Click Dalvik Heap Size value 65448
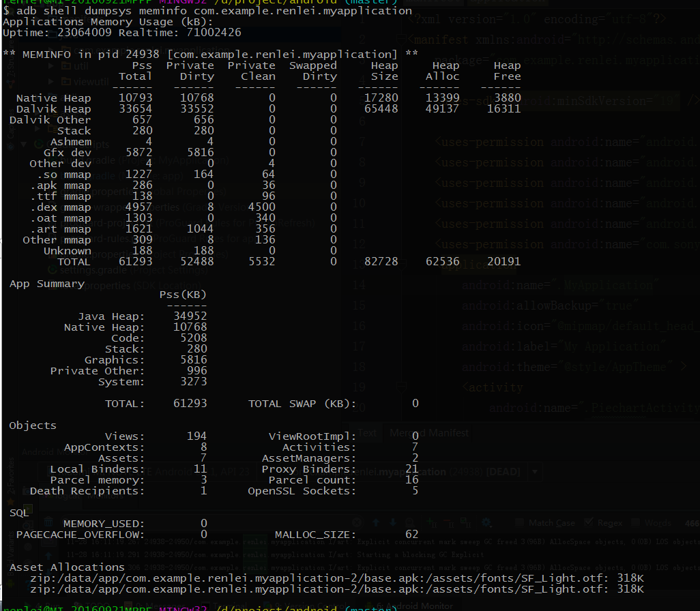This screenshot has height=611, width=700. point(381,109)
